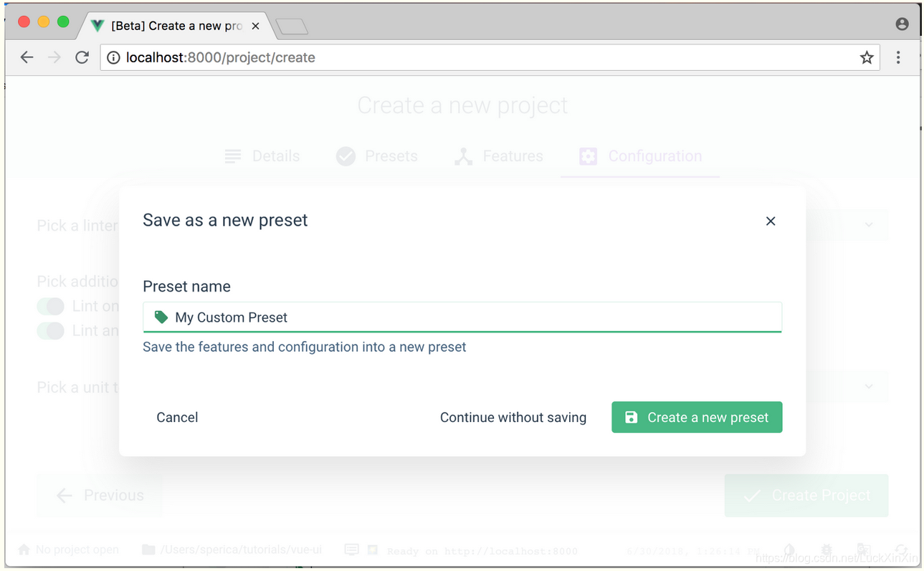Close the Save as a new preset dialog

click(771, 221)
